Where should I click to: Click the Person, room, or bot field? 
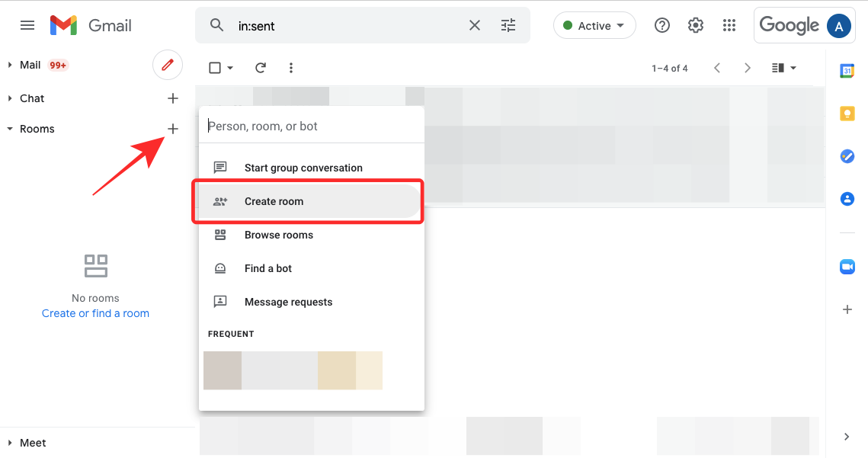[x=311, y=126]
